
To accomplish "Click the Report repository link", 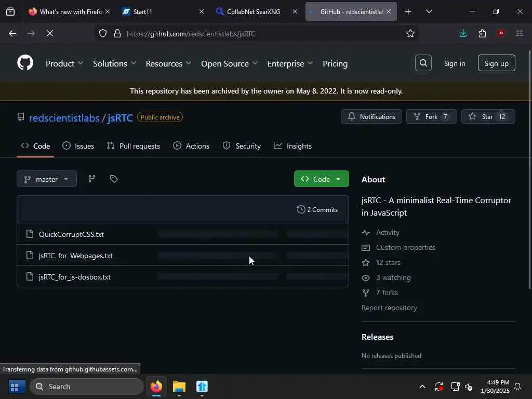I will point(389,308).
